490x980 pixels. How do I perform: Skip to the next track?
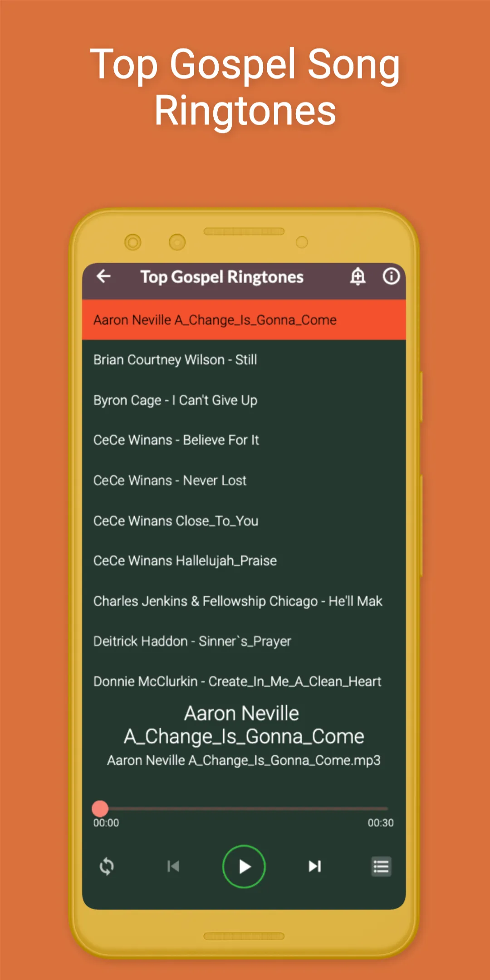click(x=315, y=867)
